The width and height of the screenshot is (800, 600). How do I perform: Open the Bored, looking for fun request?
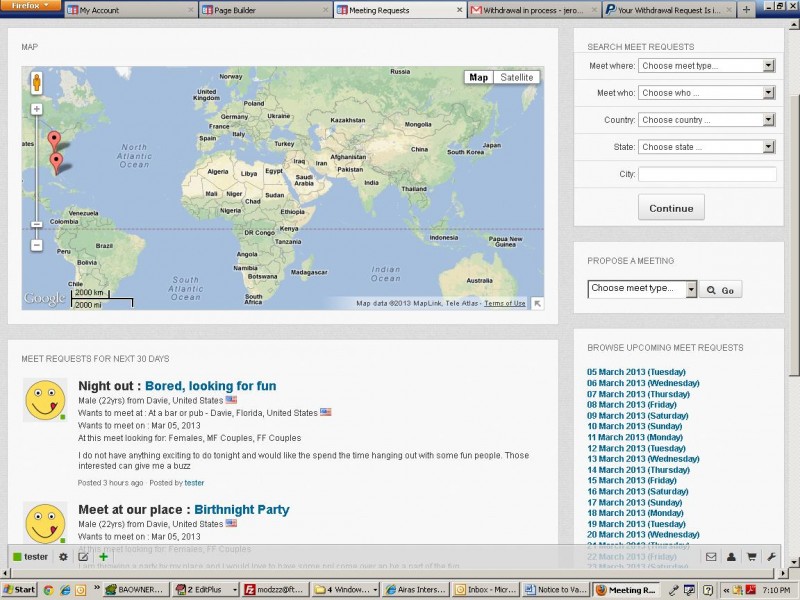[211, 386]
